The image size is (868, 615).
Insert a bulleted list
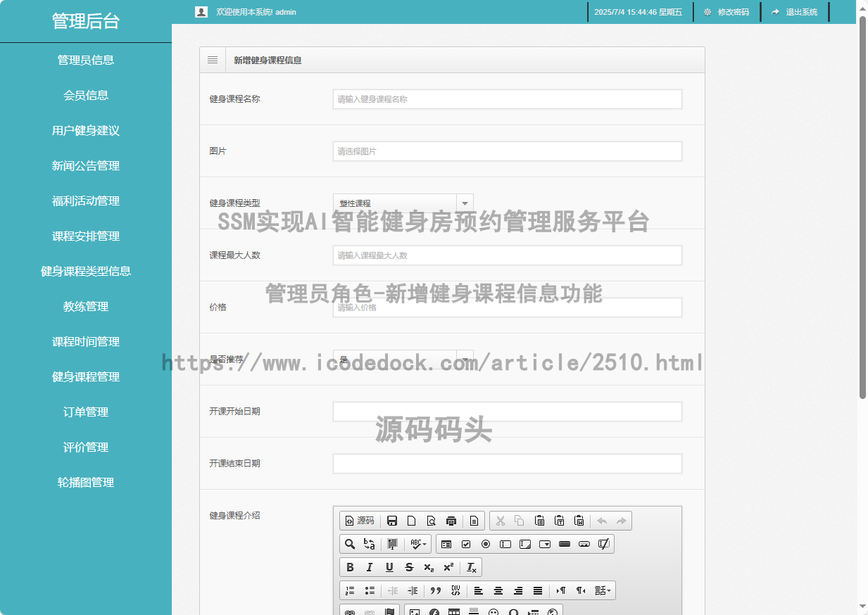(370, 590)
